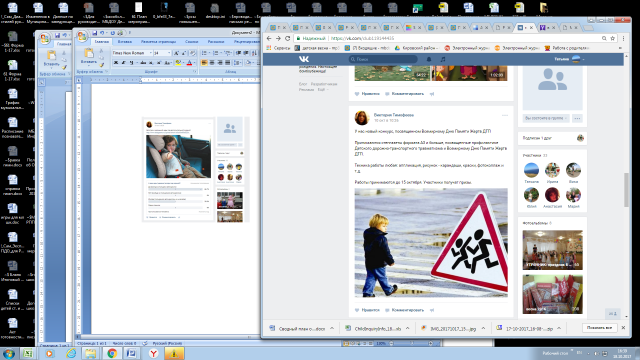Click Нравится under the road sign post
This screenshot has height=360, width=640.
(x=367, y=310)
